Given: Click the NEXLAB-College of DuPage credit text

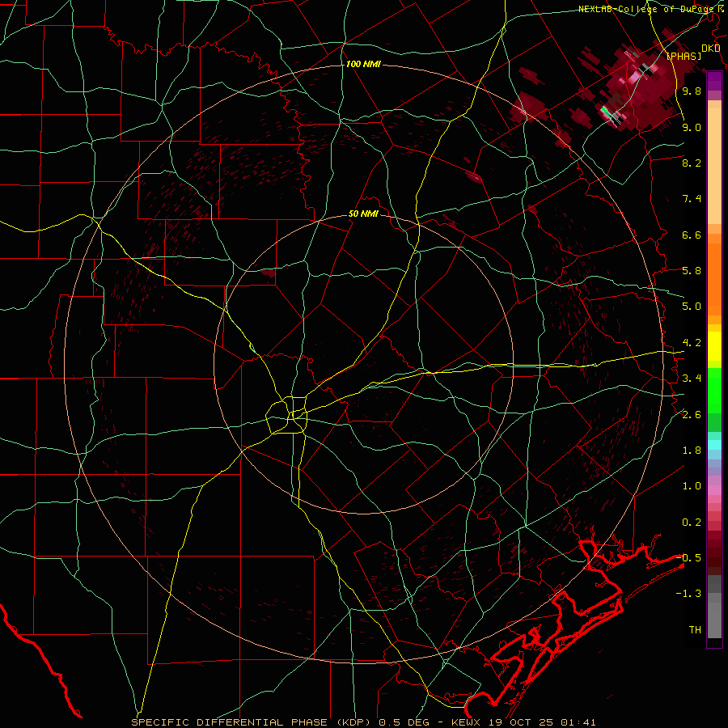Looking at the screenshot, I should pos(652,9).
